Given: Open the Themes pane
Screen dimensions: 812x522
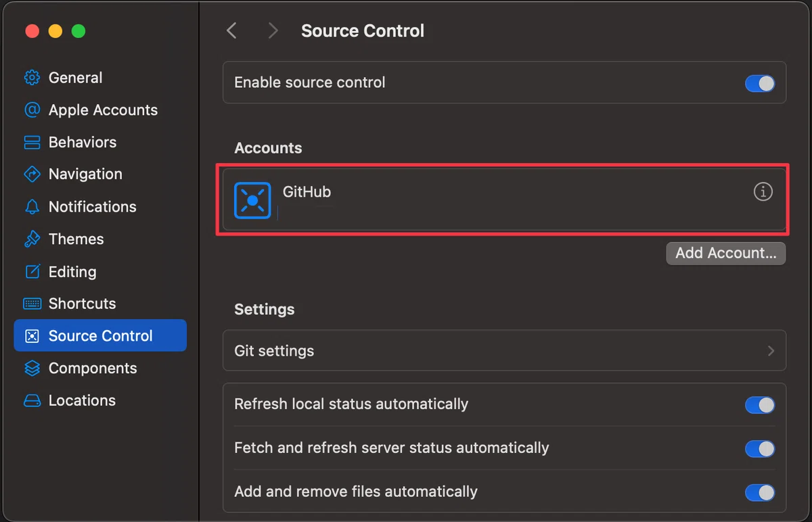Looking at the screenshot, I should tap(100, 239).
